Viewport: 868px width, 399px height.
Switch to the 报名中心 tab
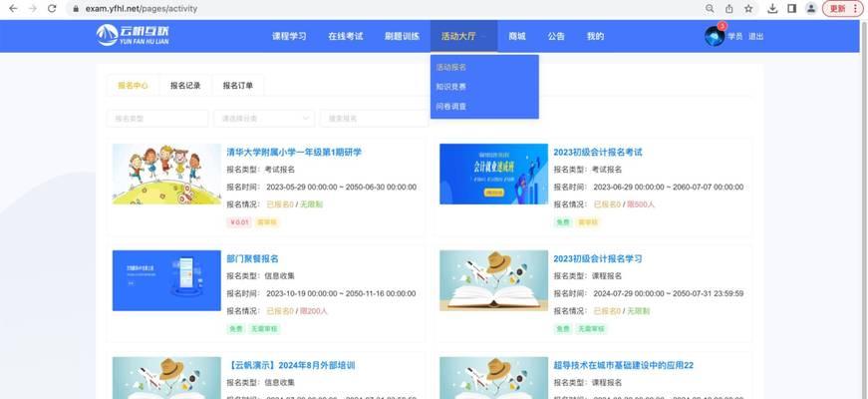coord(133,86)
